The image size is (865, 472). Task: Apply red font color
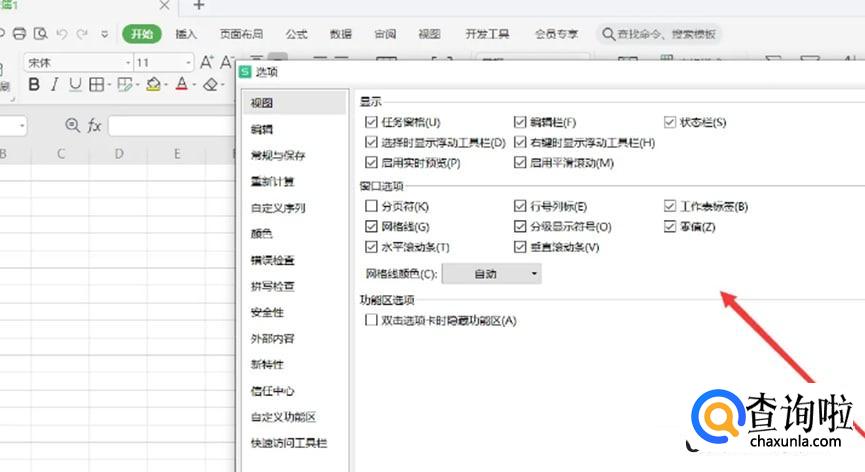click(x=181, y=84)
